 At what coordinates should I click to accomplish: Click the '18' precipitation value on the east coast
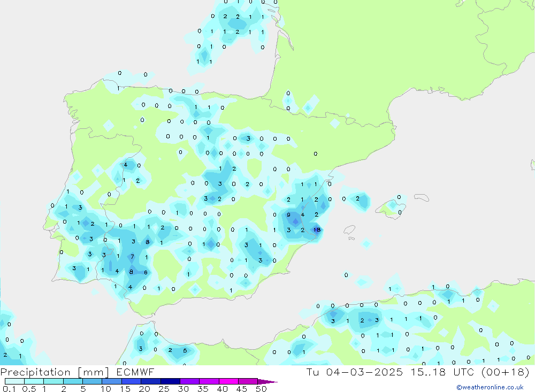click(317, 229)
